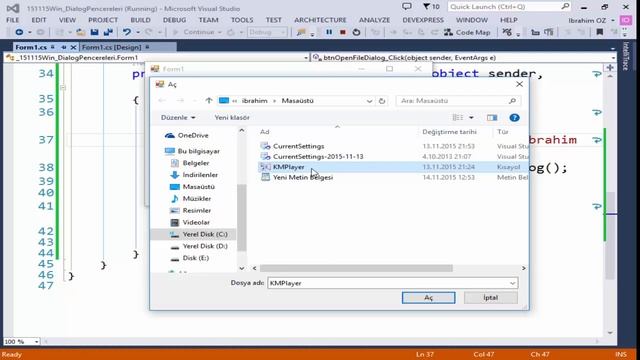Open the ibrahim OZ account dropdown
Image resolution: width=640 pixels, height=360 pixels.
[x=591, y=20]
